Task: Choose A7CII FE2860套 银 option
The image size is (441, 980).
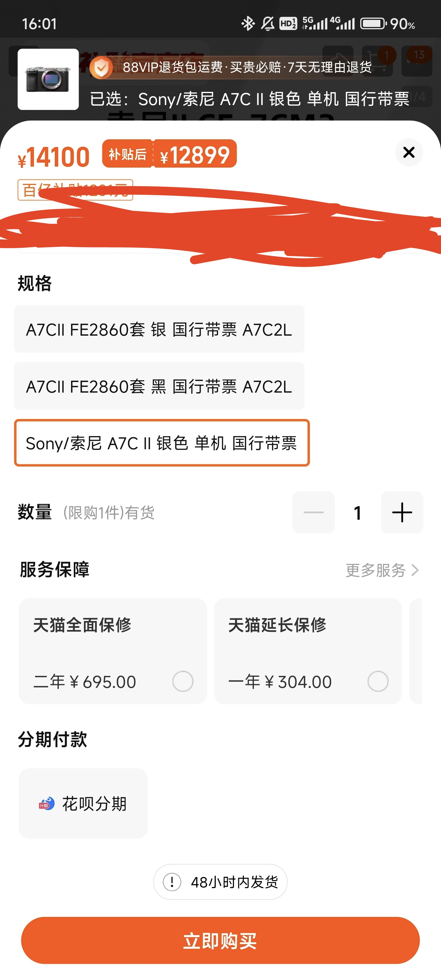Action: click(159, 329)
